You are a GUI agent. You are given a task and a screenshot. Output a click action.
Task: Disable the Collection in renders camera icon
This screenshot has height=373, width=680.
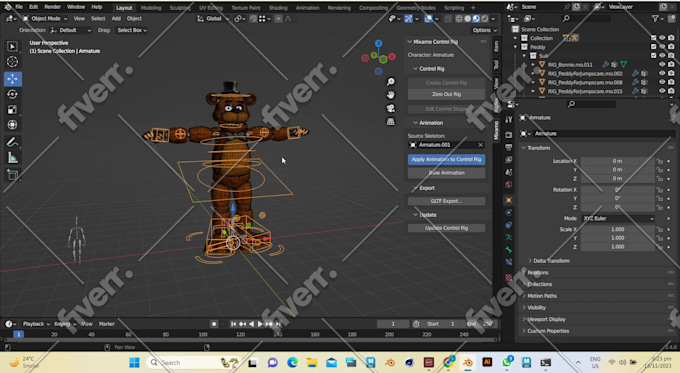coord(671,38)
